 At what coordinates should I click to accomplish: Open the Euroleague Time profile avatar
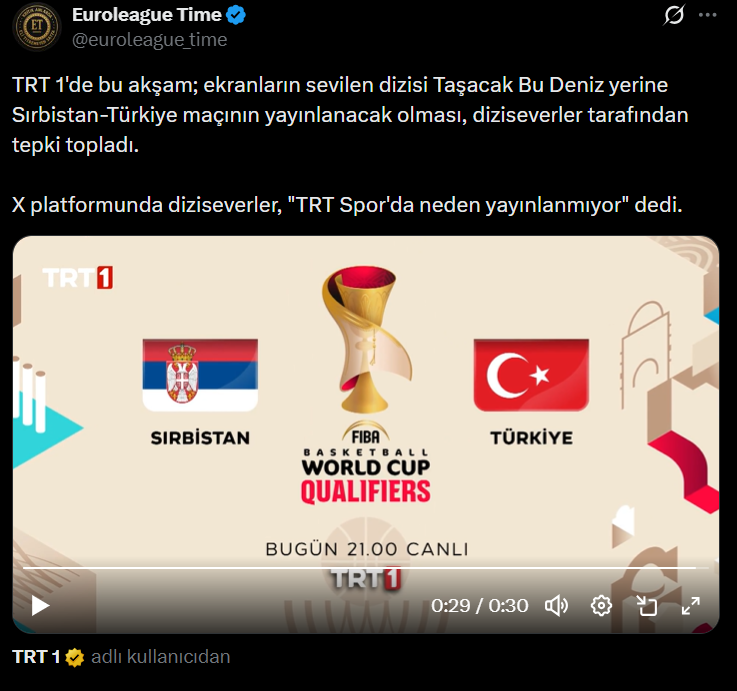[x=37, y=26]
